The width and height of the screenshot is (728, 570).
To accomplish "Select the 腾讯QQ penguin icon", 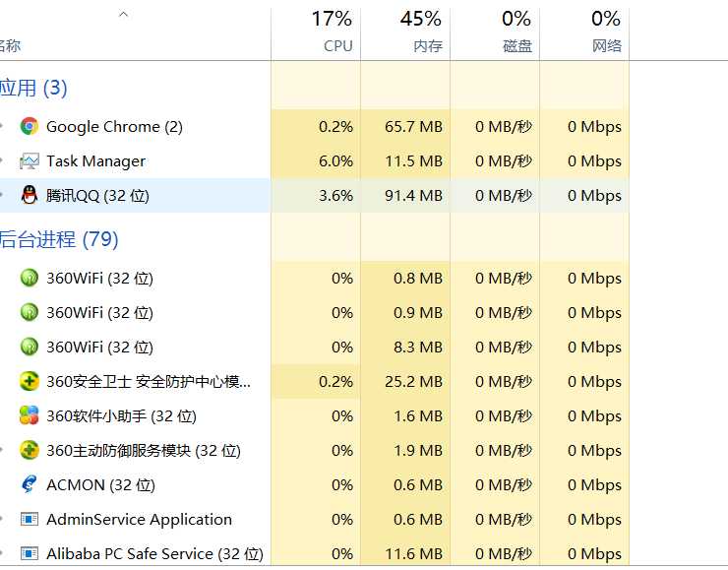I will point(30,195).
